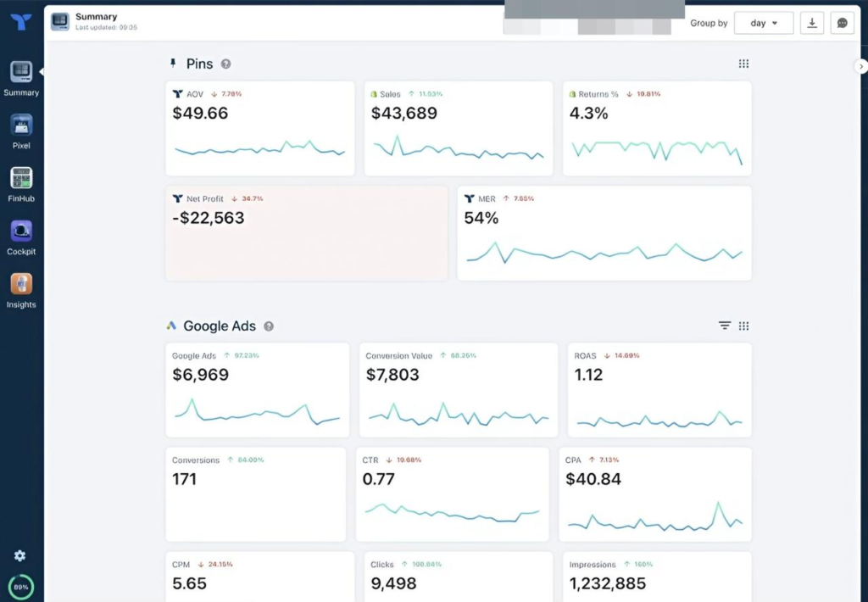Viewport: 868px width, 602px height.
Task: Expand the Group by day dropdown
Action: tap(763, 23)
